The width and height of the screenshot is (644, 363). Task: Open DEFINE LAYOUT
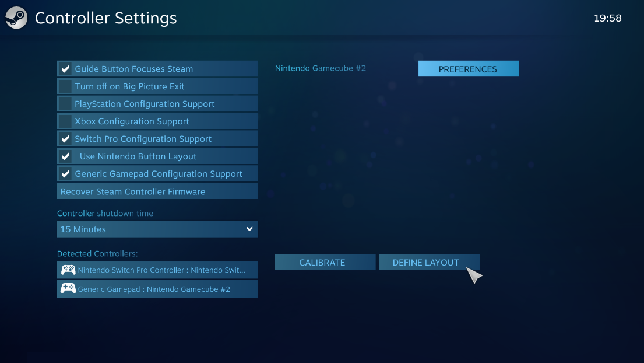tap(429, 262)
